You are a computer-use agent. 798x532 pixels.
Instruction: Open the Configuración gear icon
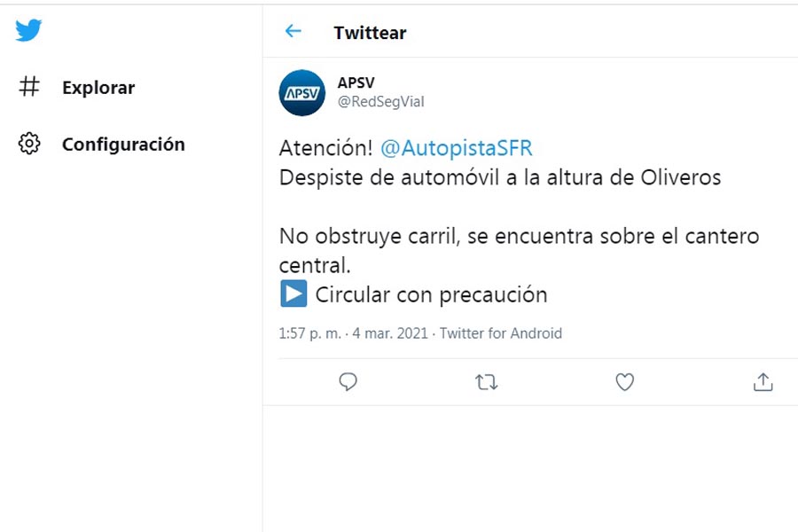29,144
